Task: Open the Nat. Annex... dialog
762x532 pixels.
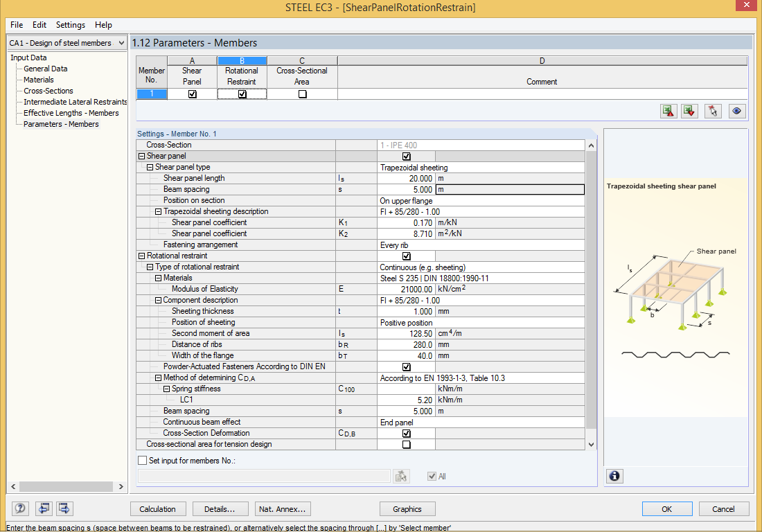Action: coord(283,509)
